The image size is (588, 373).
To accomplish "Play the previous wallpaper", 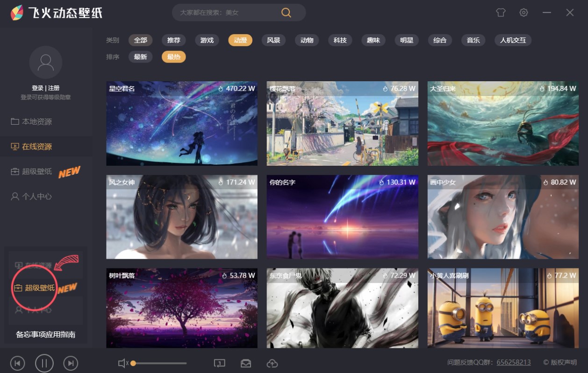I will point(17,363).
